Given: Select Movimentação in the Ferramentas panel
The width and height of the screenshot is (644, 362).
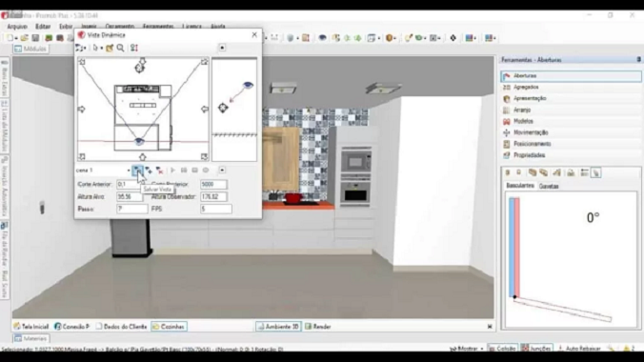Looking at the screenshot, I should click(x=531, y=132).
